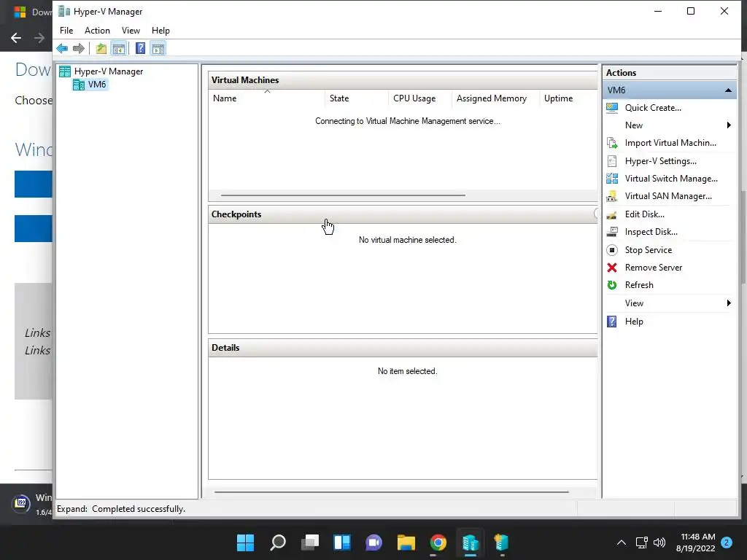Click the Inspect Disk icon
747x560 pixels.
pos(612,232)
